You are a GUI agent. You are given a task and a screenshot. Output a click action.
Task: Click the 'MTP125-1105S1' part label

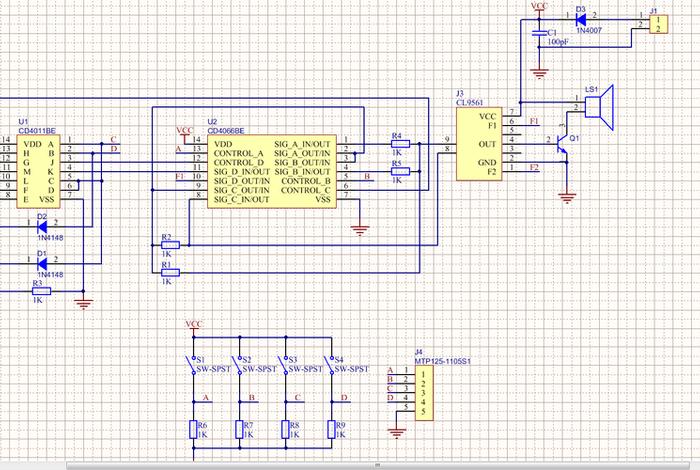(442, 361)
